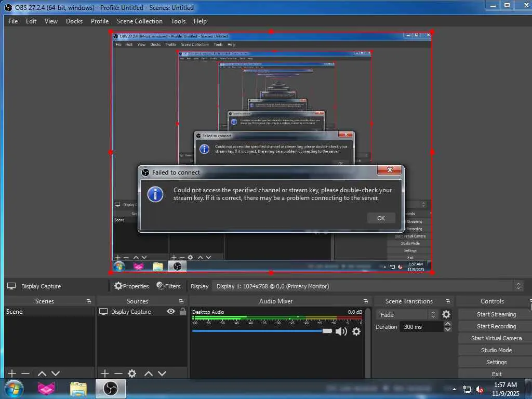Screen dimensions: 532x399
Task: Move scene up with arrow icon
Action: coord(42,373)
